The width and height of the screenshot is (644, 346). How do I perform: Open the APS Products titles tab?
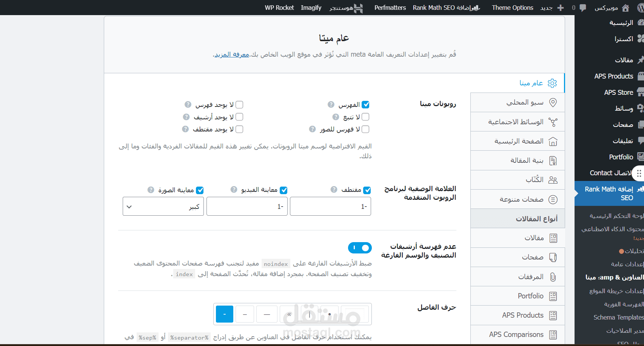pyautogui.click(x=518, y=315)
